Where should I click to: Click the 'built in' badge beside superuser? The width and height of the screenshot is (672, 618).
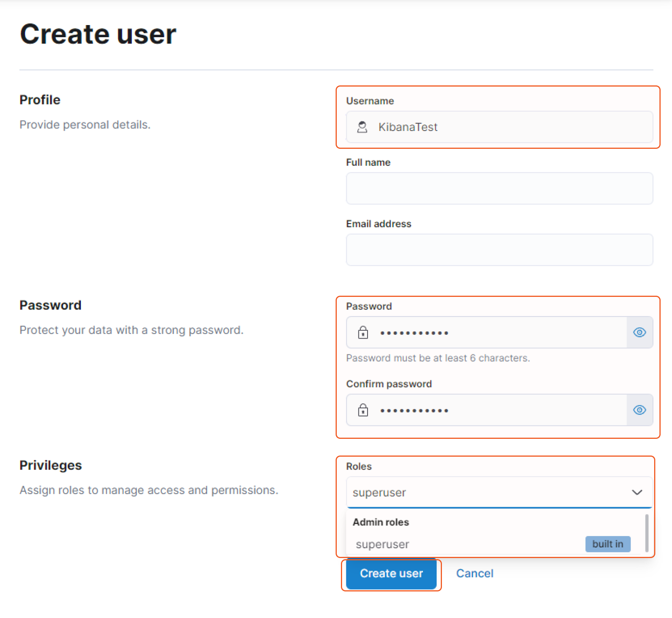[x=607, y=544]
